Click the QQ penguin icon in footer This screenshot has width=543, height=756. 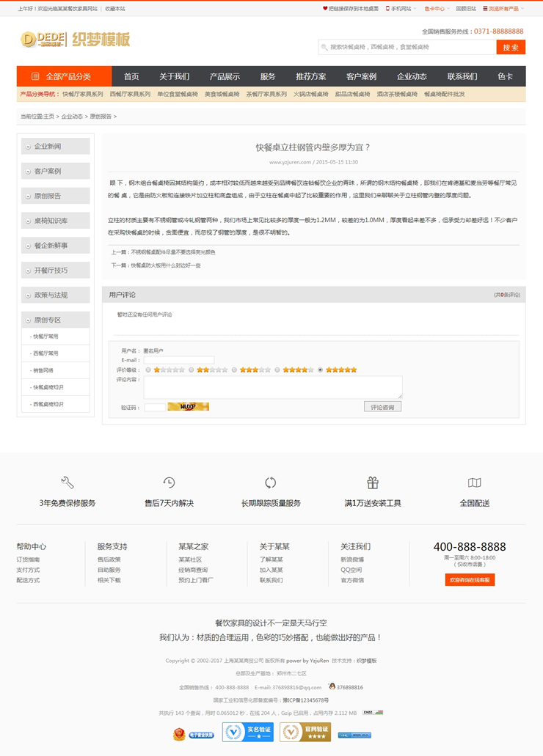point(332,687)
